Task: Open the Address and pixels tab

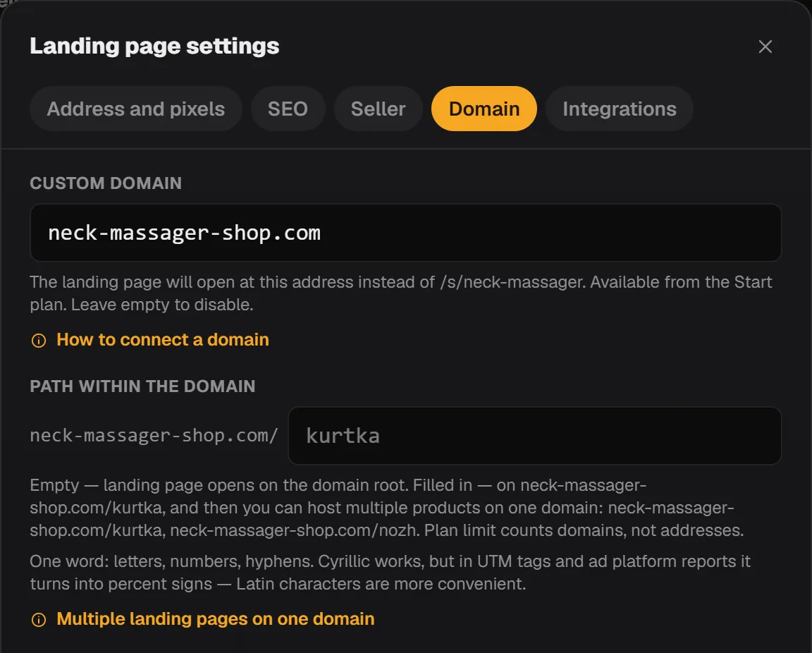Action: [135, 109]
